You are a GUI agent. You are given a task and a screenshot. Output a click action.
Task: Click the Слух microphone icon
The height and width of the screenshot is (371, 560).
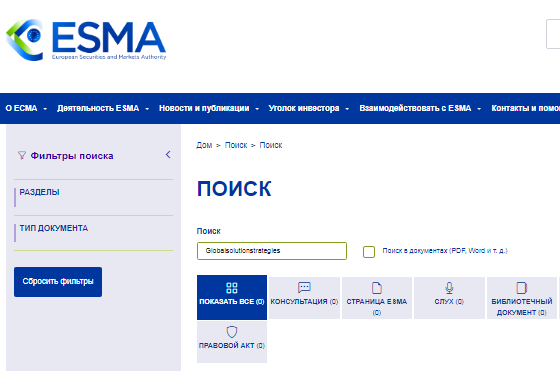449,287
